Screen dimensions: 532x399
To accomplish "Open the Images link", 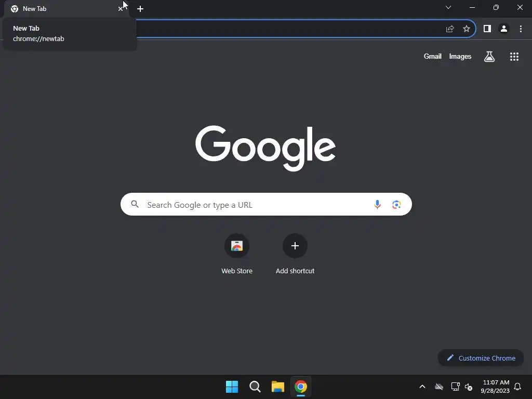I will (460, 56).
